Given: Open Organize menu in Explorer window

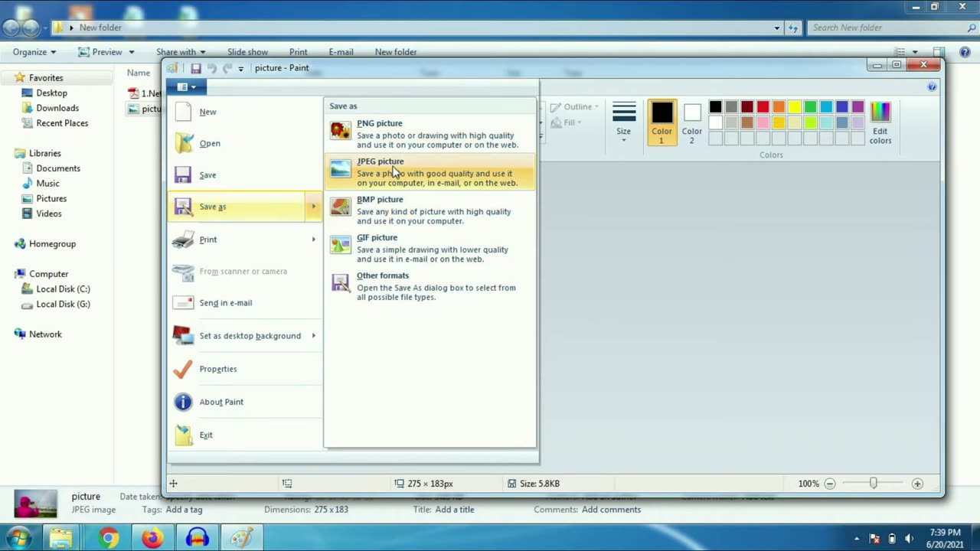Looking at the screenshot, I should [34, 52].
